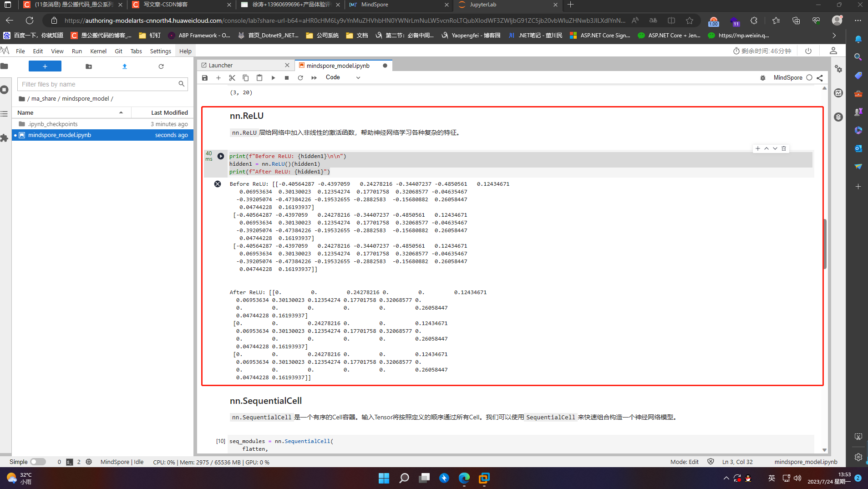Cut selected cells with the scissors icon

(232, 78)
